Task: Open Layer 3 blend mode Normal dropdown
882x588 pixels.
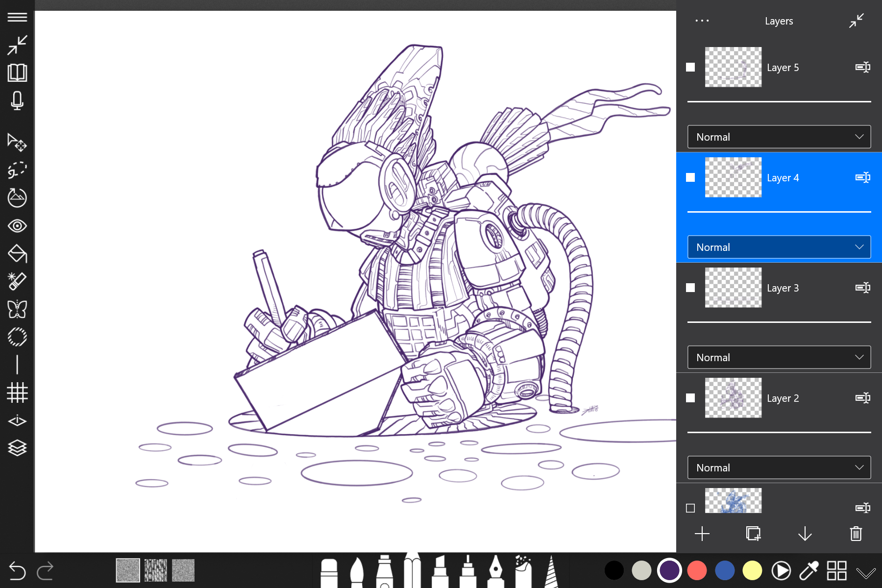Action: click(x=779, y=357)
